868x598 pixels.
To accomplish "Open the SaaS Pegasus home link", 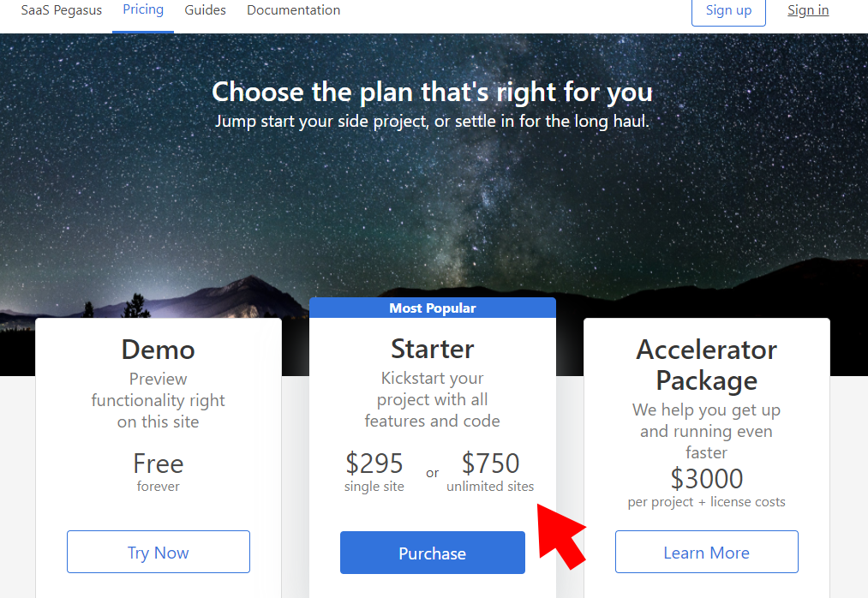I will pyautogui.click(x=62, y=10).
